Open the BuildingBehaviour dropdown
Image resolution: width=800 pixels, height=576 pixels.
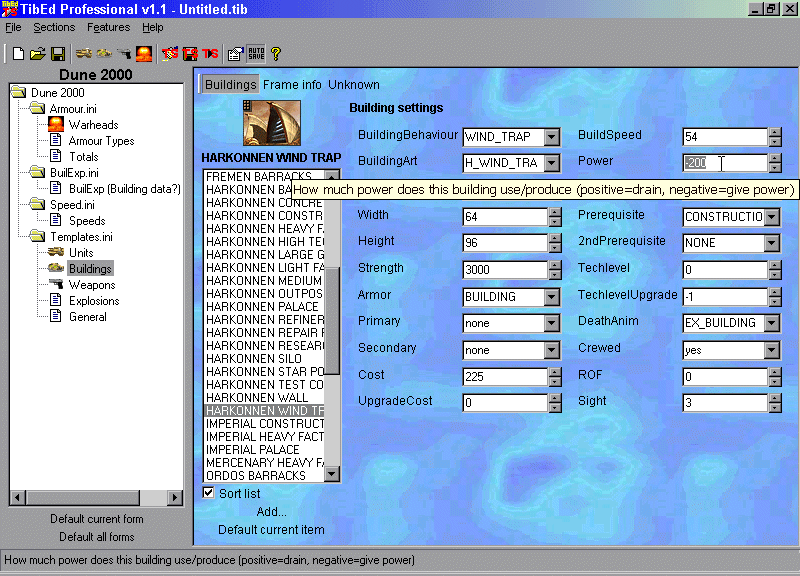(552, 137)
